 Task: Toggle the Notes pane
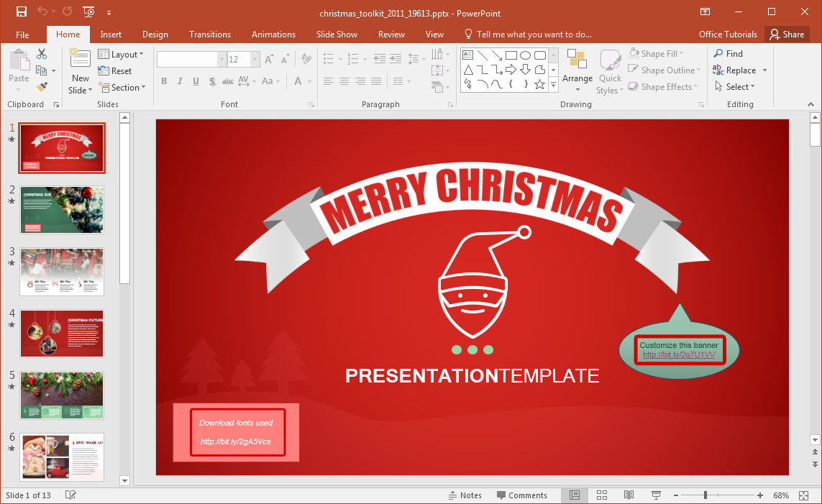coord(465,495)
